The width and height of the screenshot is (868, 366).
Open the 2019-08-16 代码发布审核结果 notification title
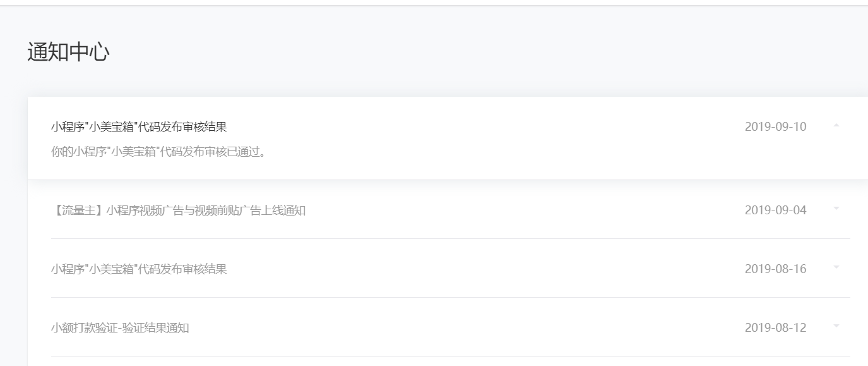click(x=139, y=269)
